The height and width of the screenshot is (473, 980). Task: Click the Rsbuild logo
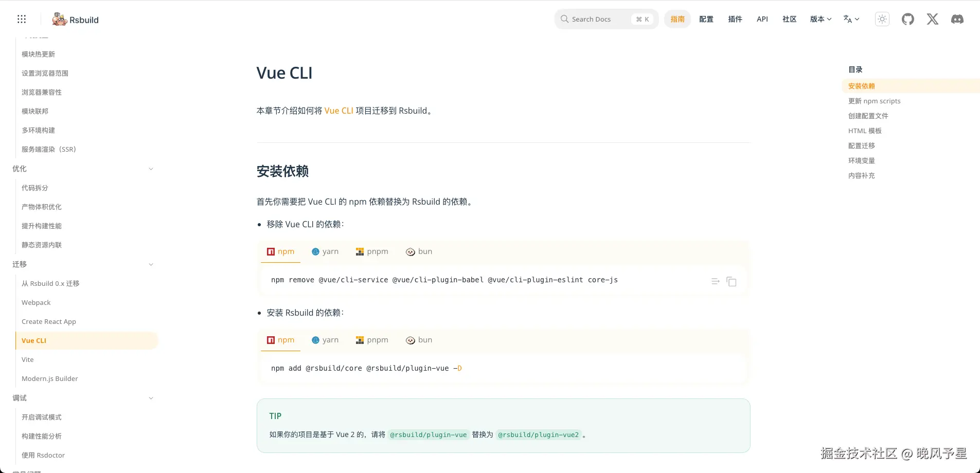click(x=76, y=20)
